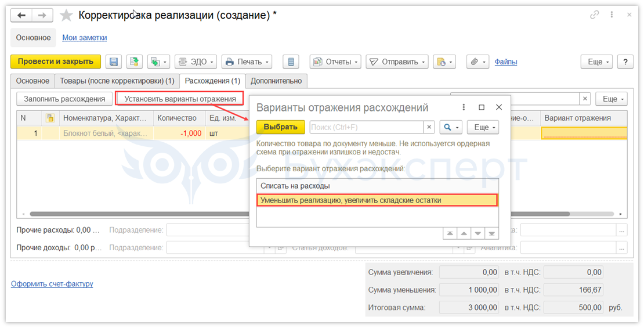Move list selection to the first item
The image size is (644, 328).
[450, 233]
